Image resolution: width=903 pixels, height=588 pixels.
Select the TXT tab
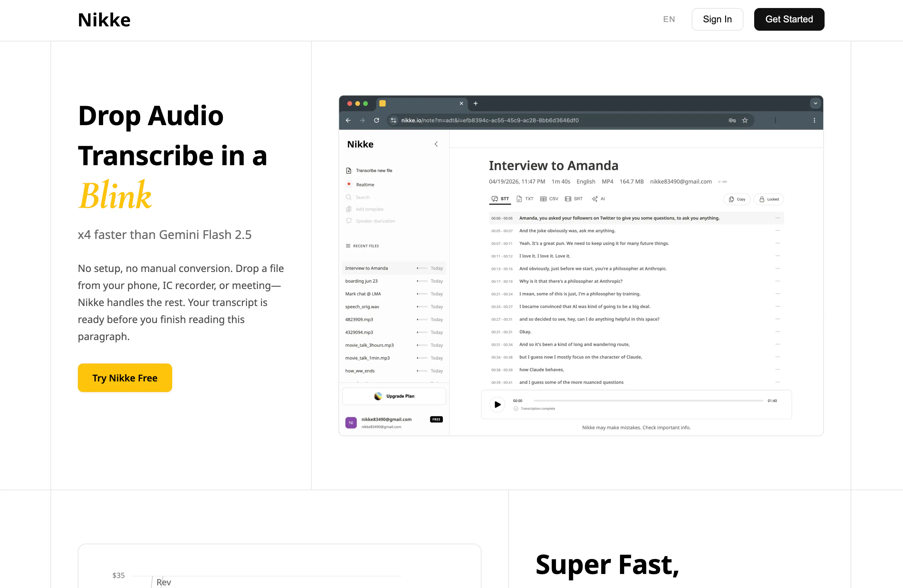coord(525,199)
